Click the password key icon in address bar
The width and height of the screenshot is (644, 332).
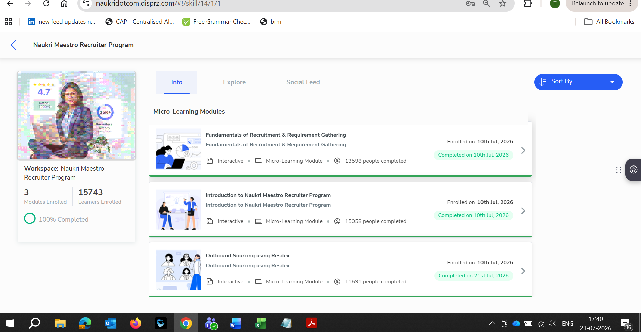point(470,4)
